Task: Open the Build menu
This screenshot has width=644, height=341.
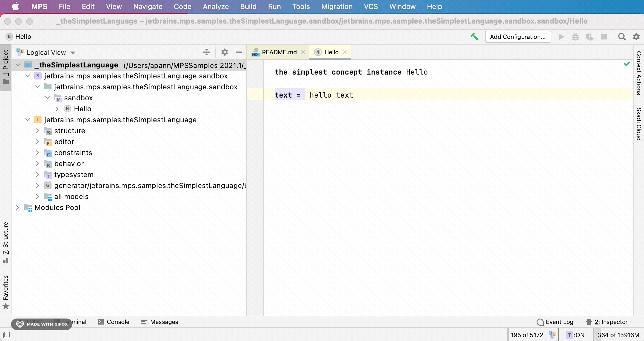Action: pos(248,7)
